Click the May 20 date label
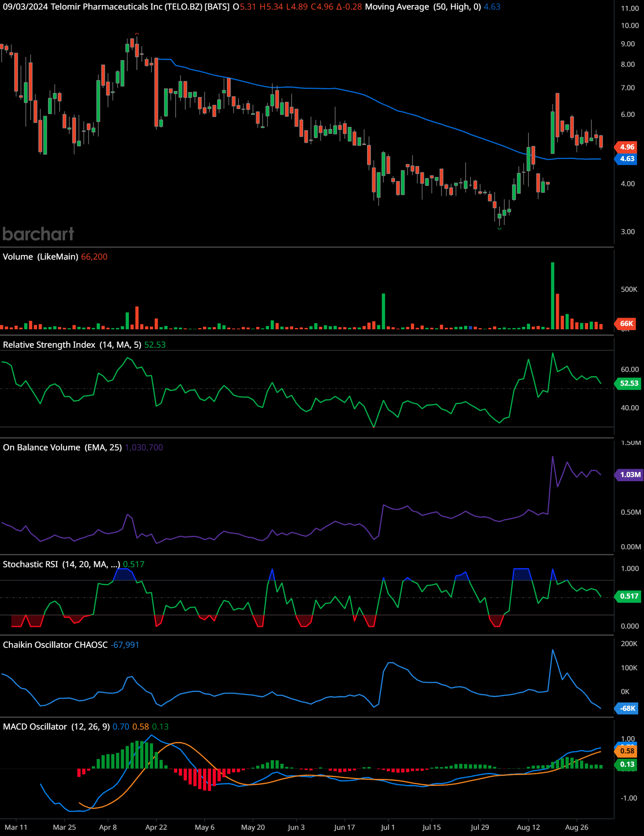Image resolution: width=644 pixels, height=836 pixels. pos(253,827)
